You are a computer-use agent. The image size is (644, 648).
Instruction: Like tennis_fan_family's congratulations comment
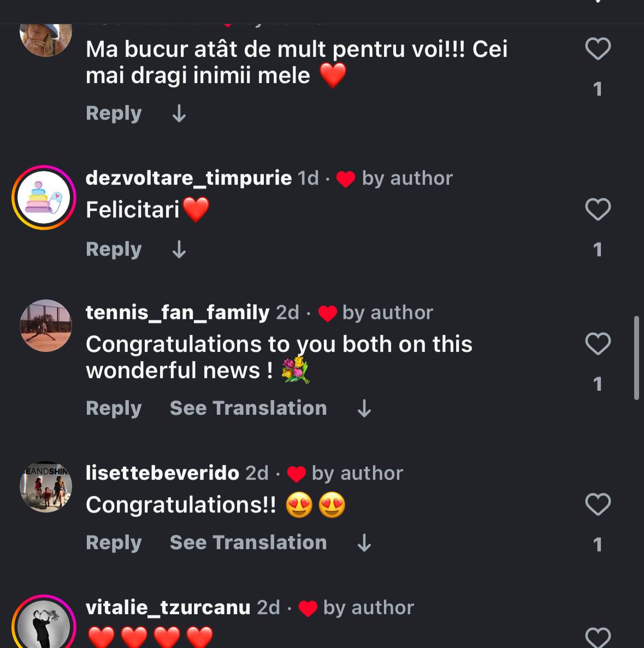[x=598, y=344]
